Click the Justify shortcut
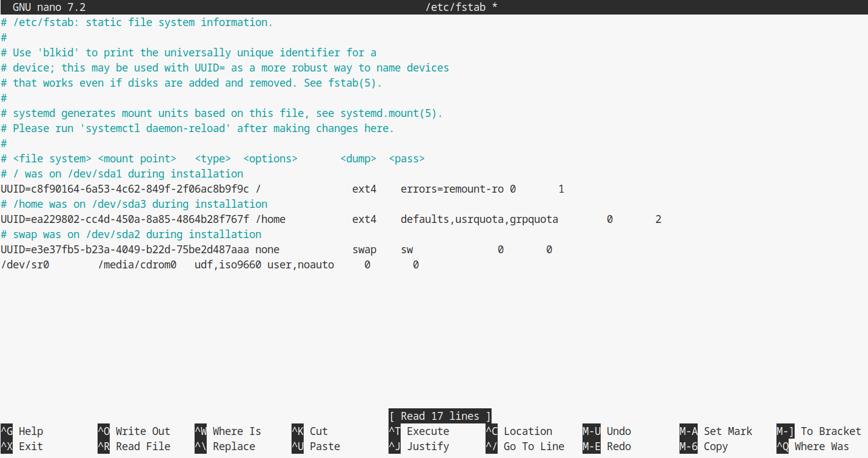 (427, 446)
